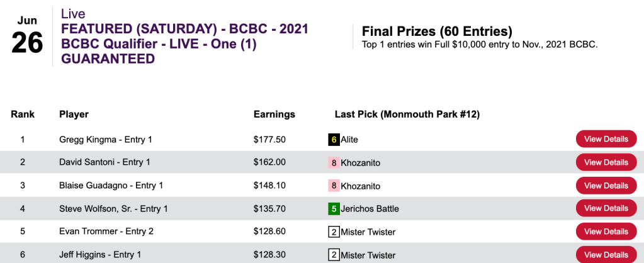This screenshot has width=644, height=263.
Task: Click the Last Pick column header
Action: tap(407, 115)
